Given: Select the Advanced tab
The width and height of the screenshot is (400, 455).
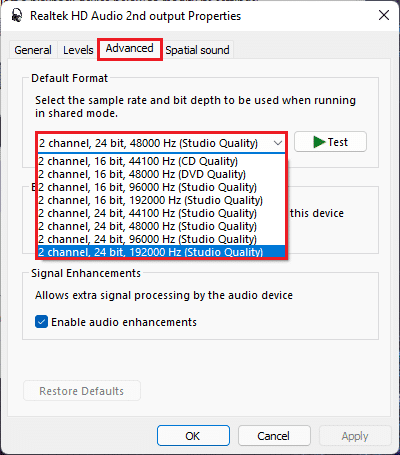Looking at the screenshot, I should coord(130,49).
